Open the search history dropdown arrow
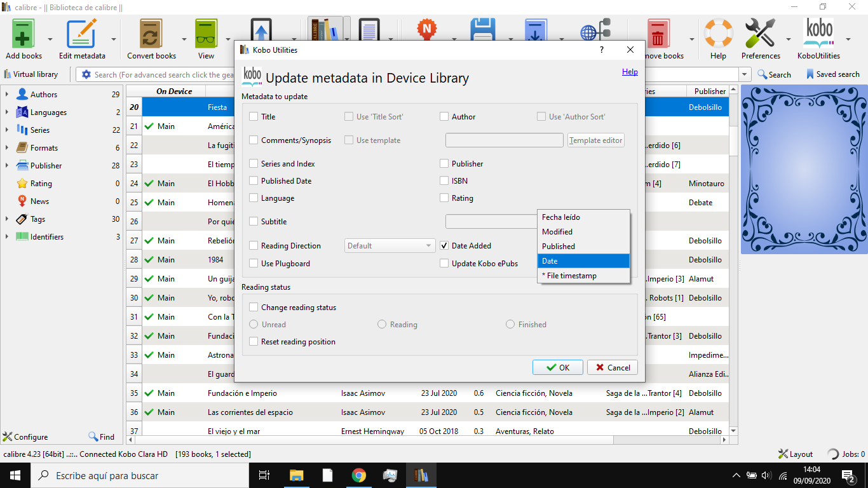Image resolution: width=868 pixels, height=488 pixels. tap(745, 74)
